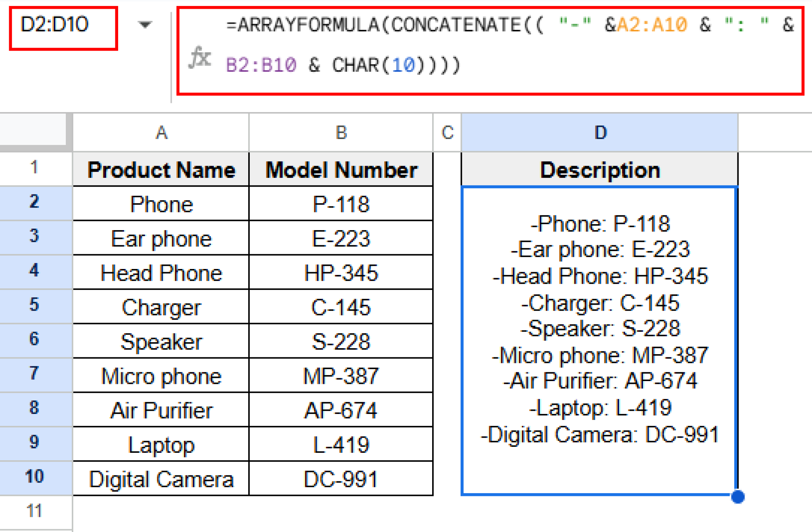812x532 pixels.
Task: Select the cell containing P-118
Action: click(340, 204)
